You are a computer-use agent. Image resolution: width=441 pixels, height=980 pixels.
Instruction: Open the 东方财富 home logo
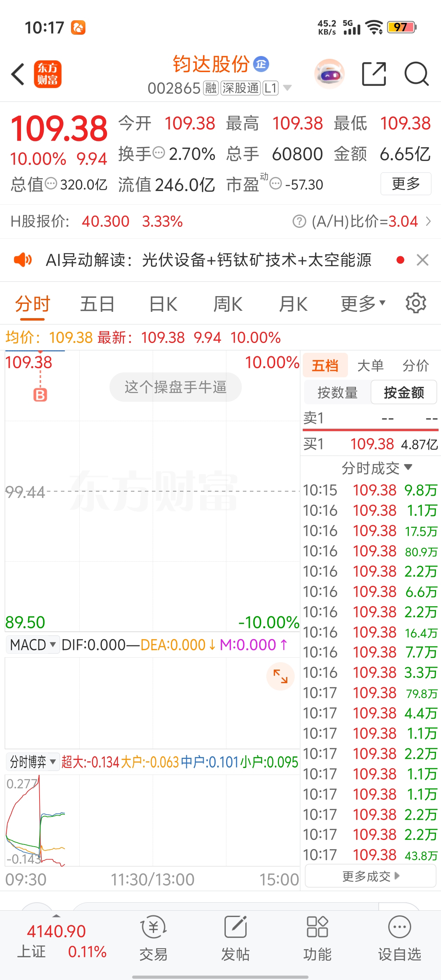point(48,74)
